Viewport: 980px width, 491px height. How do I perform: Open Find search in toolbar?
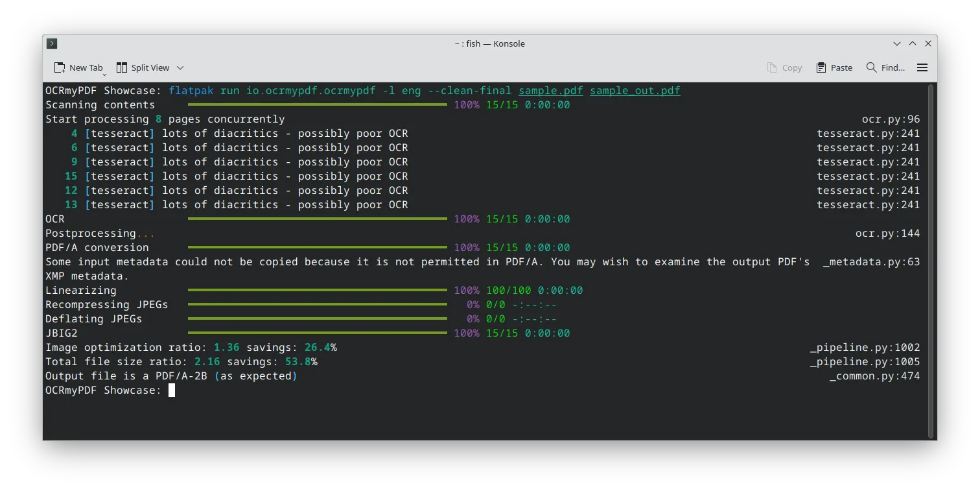[886, 67]
